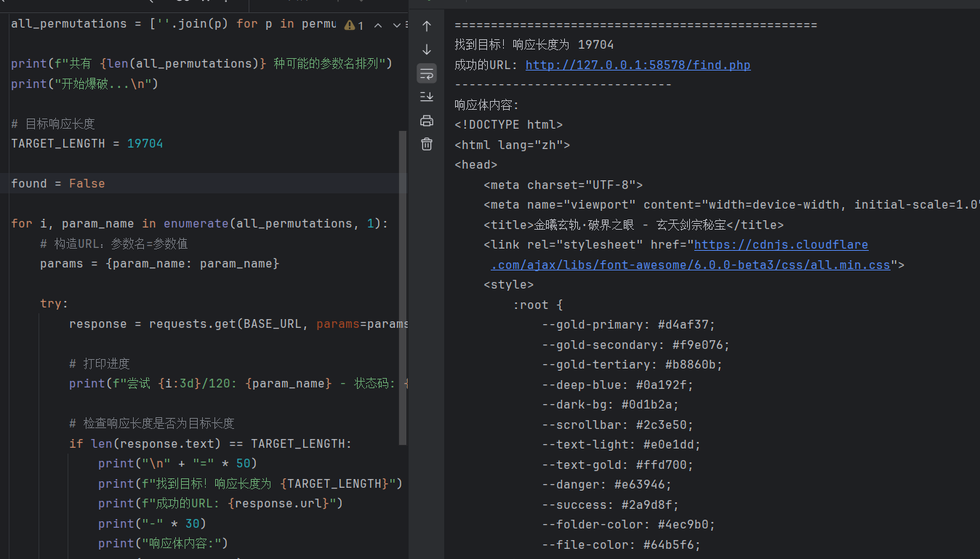
Task: Click the 'found = False' code line
Action: click(x=58, y=184)
